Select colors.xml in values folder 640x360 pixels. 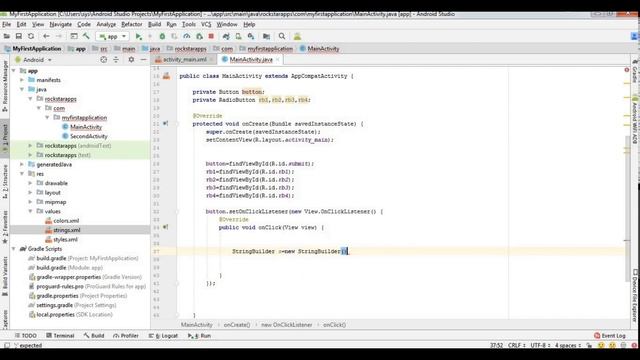click(x=66, y=221)
